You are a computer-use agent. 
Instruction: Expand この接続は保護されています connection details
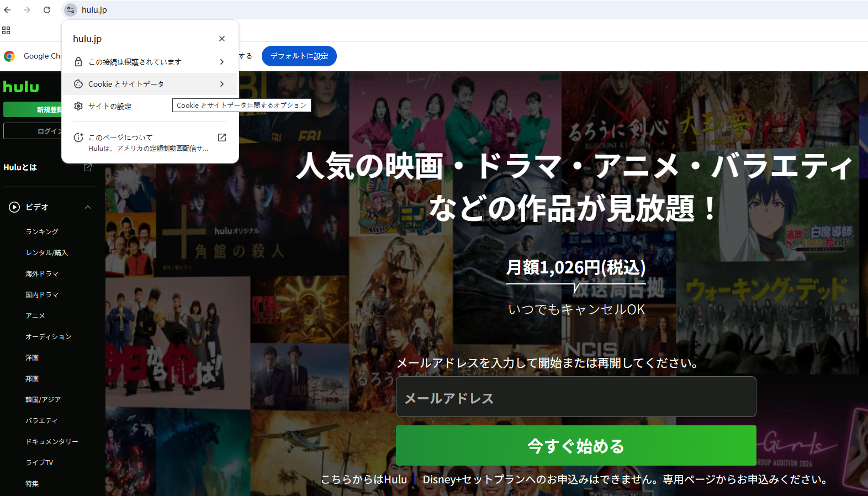coord(150,62)
